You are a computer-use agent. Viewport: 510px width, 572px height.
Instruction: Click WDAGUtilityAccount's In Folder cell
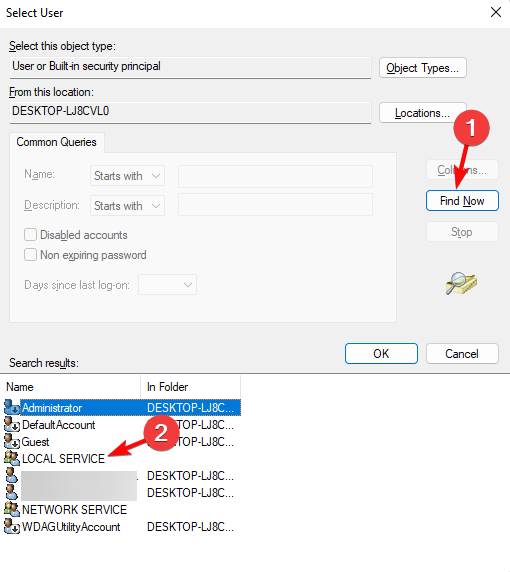pos(190,527)
